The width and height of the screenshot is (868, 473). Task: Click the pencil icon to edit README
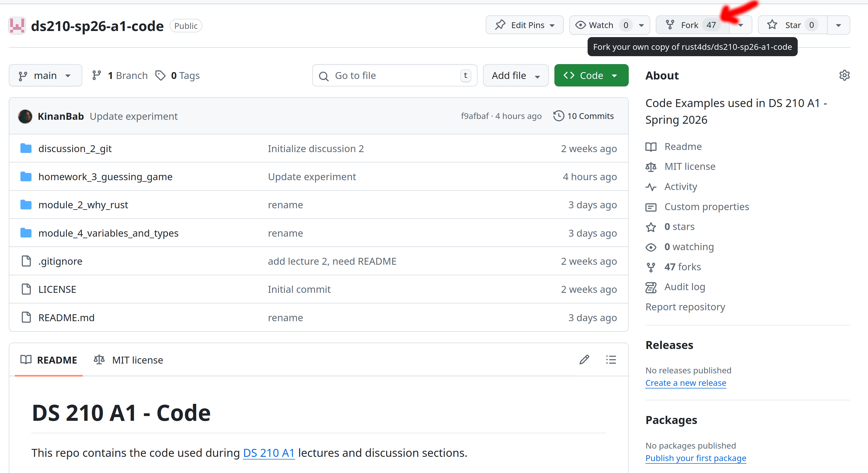[584, 360]
